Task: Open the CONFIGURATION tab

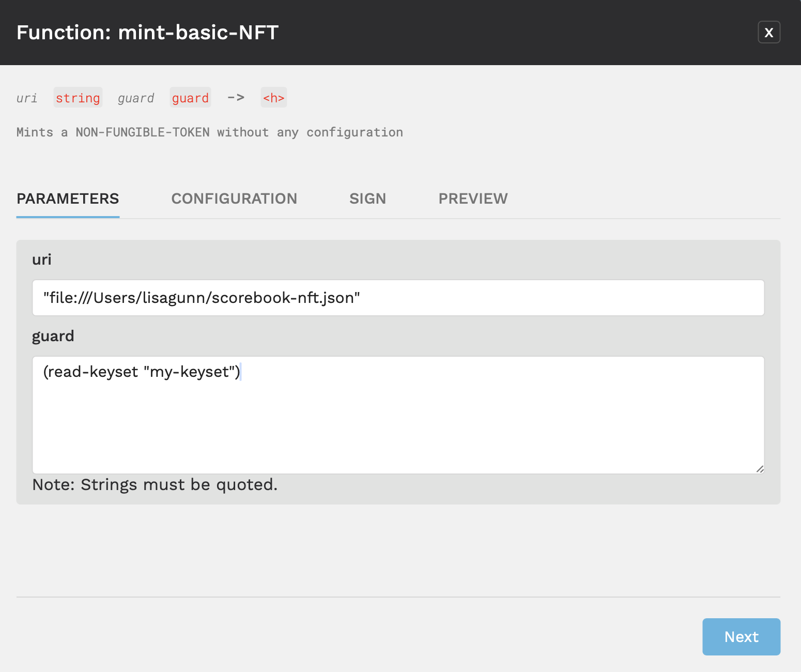Action: pos(234,199)
